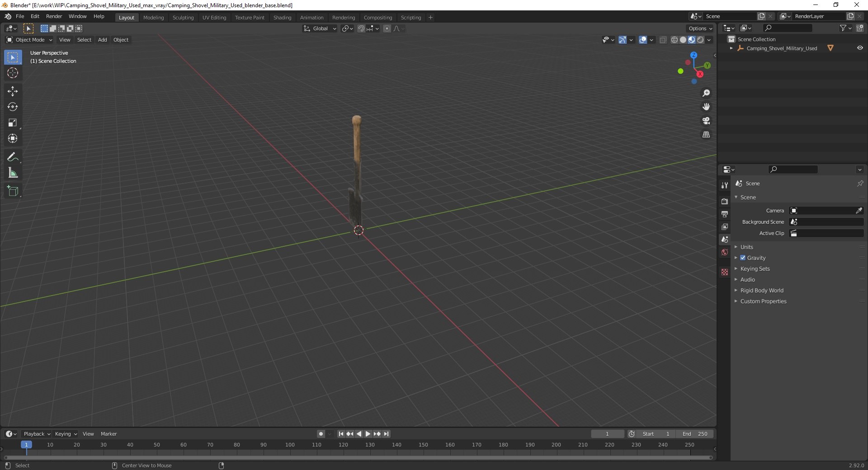This screenshot has width=868, height=470.
Task: Open Global transform orientation dropdown
Action: point(320,28)
